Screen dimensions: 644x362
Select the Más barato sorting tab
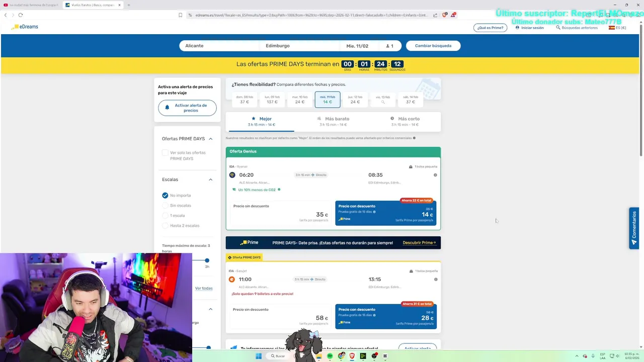(333, 122)
